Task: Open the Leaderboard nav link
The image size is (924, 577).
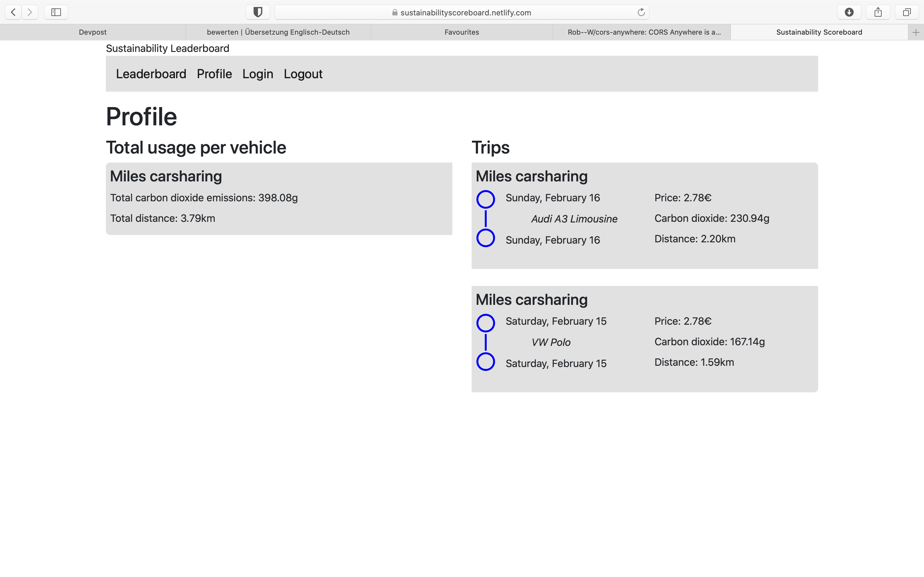Action: point(151,74)
